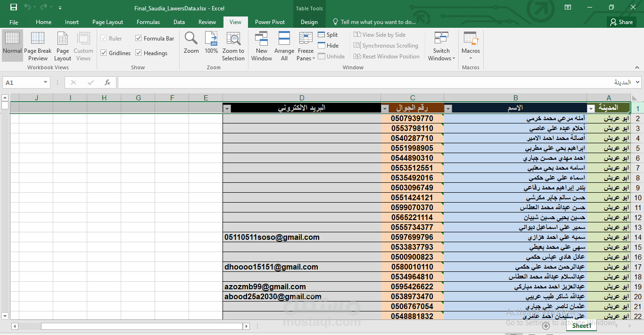644x335 pixels.
Task: Click the greyed Cancel X in formula bar
Action: tap(74, 82)
